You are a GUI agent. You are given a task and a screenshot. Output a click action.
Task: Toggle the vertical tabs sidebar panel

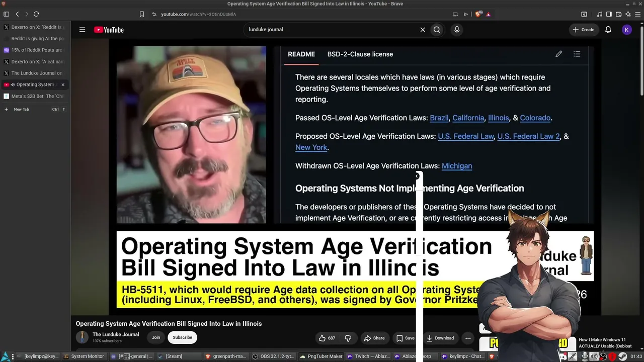click(7, 14)
